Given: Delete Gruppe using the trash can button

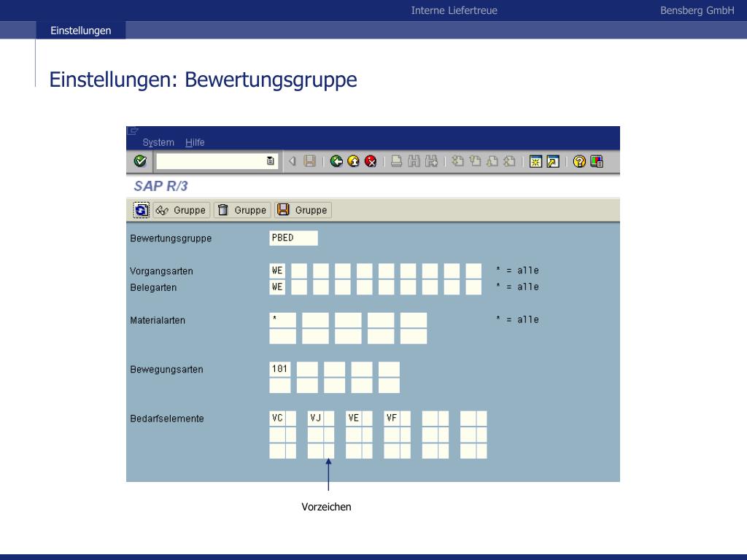Looking at the screenshot, I should click(x=242, y=210).
